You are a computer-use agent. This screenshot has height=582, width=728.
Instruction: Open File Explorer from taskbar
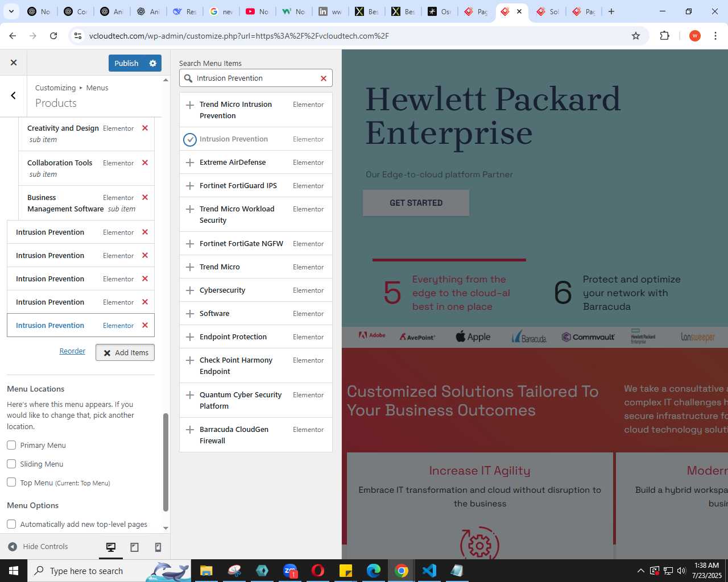pos(206,571)
